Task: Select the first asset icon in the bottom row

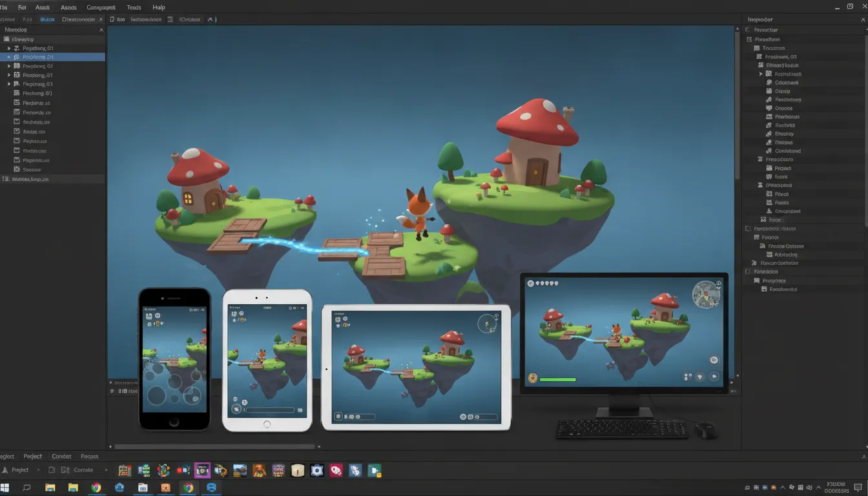Action: coord(125,470)
